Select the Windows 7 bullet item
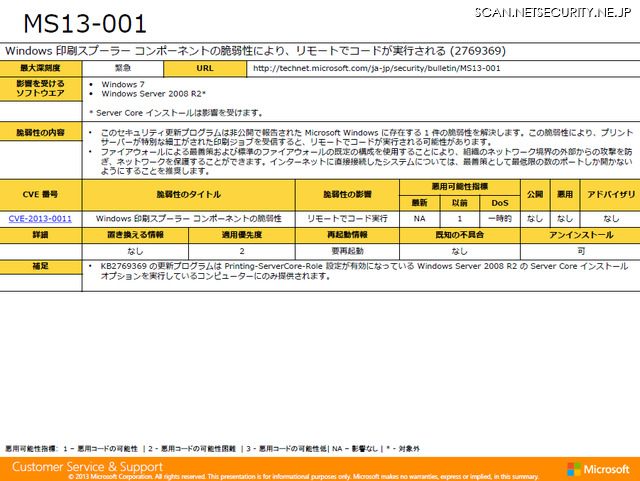640x481 pixels. point(123,85)
